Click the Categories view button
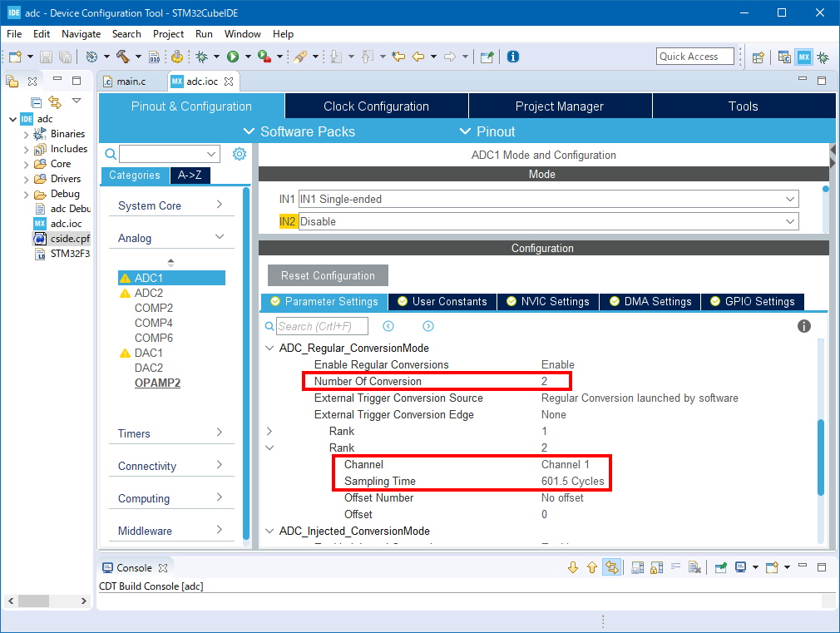Image resolution: width=840 pixels, height=633 pixels. (135, 176)
